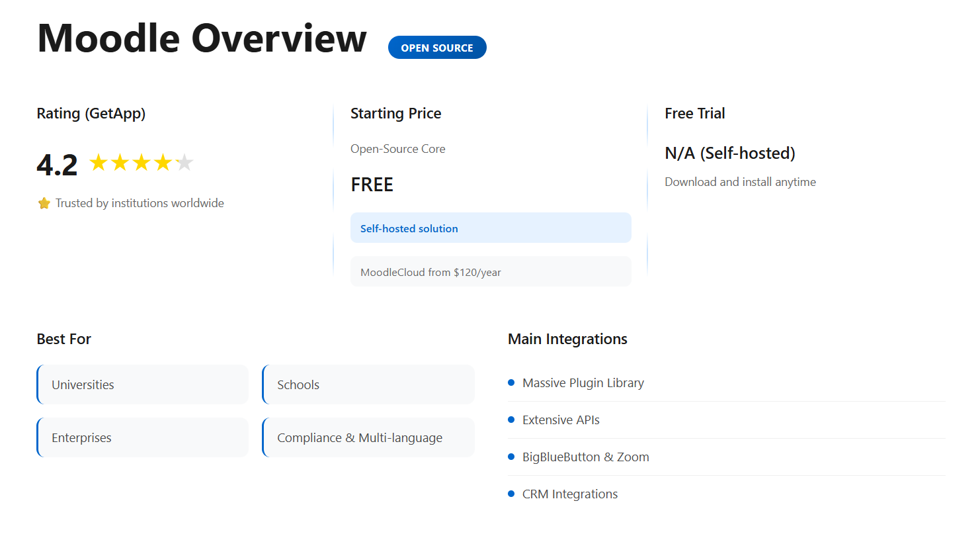The image size is (980, 538).
Task: Click the gold star beside Trusted by institutions
Action: tap(44, 203)
